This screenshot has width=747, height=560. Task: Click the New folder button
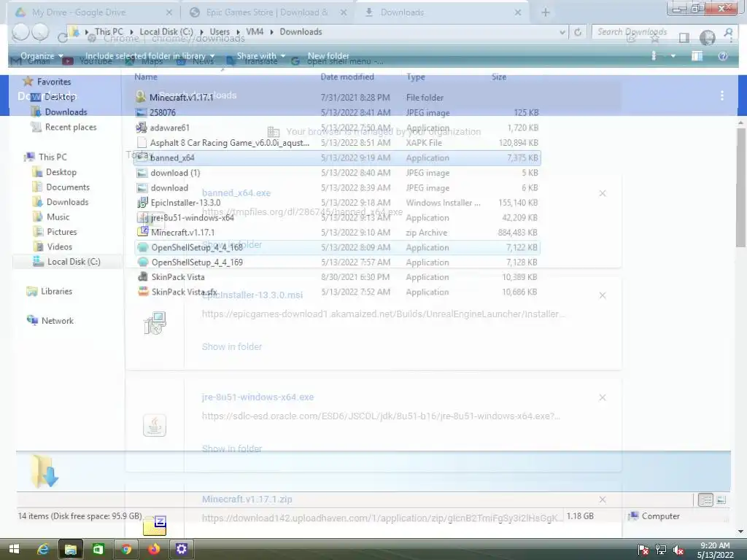coord(328,55)
